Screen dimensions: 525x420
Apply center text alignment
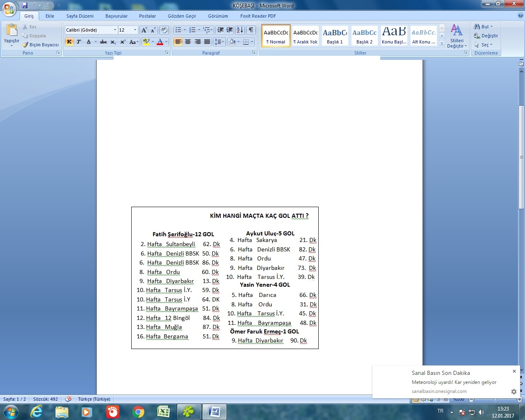188,42
